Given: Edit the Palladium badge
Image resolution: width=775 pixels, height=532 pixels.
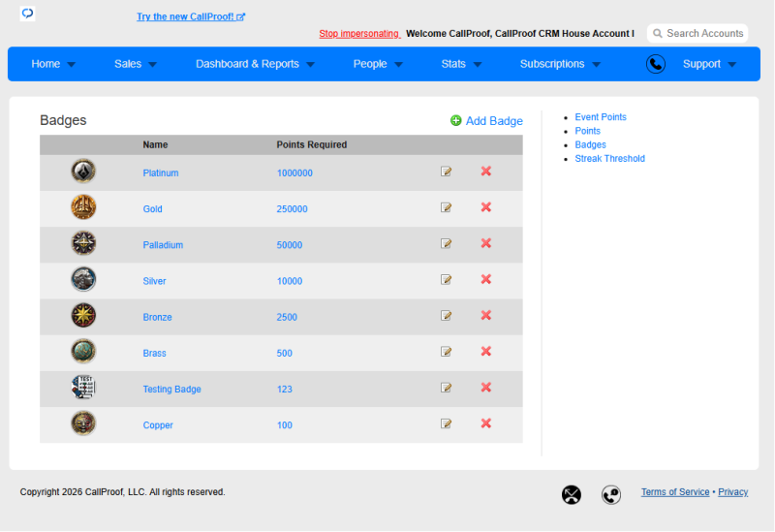Looking at the screenshot, I should (446, 244).
